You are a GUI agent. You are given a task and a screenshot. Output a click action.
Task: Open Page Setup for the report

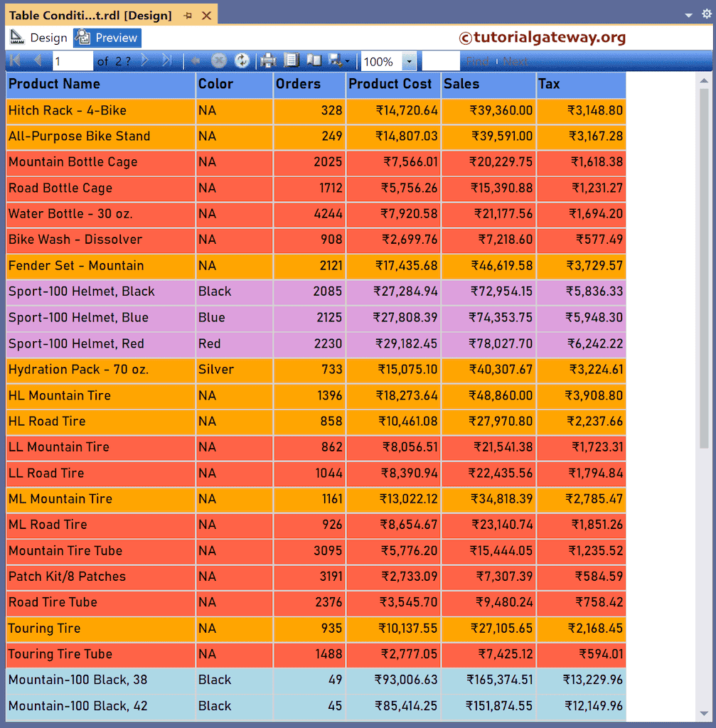point(314,61)
